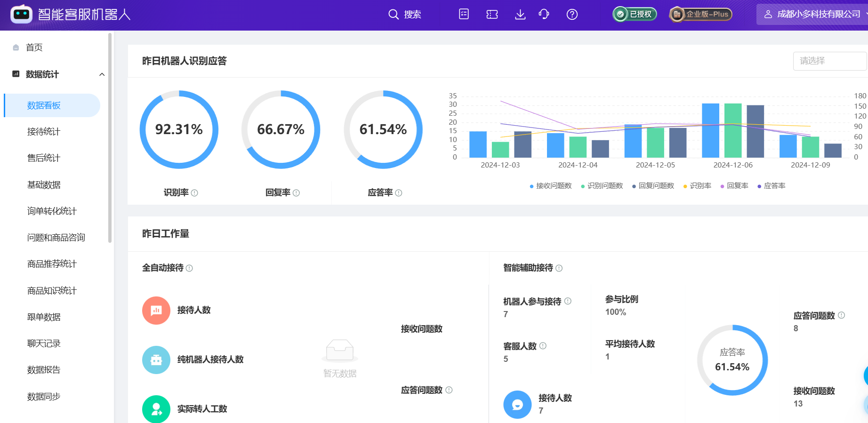Click the 92.31% recognition rate ring
The image size is (868, 423).
179,129
